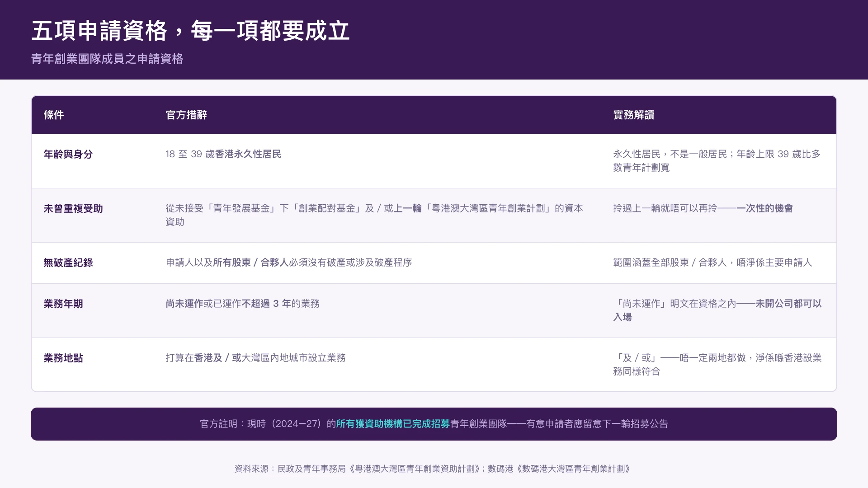Select the 年齡與身分 row label
The width and height of the screenshot is (868, 488).
pos(68,154)
